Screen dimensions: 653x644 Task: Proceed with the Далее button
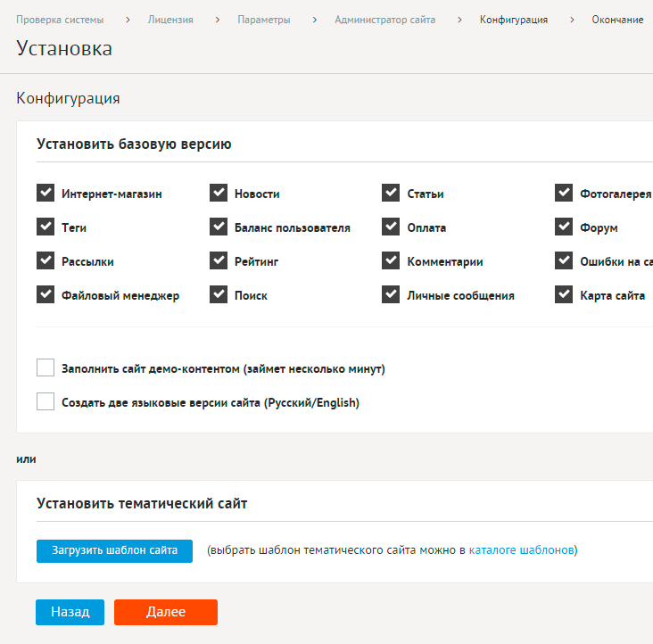point(166,613)
